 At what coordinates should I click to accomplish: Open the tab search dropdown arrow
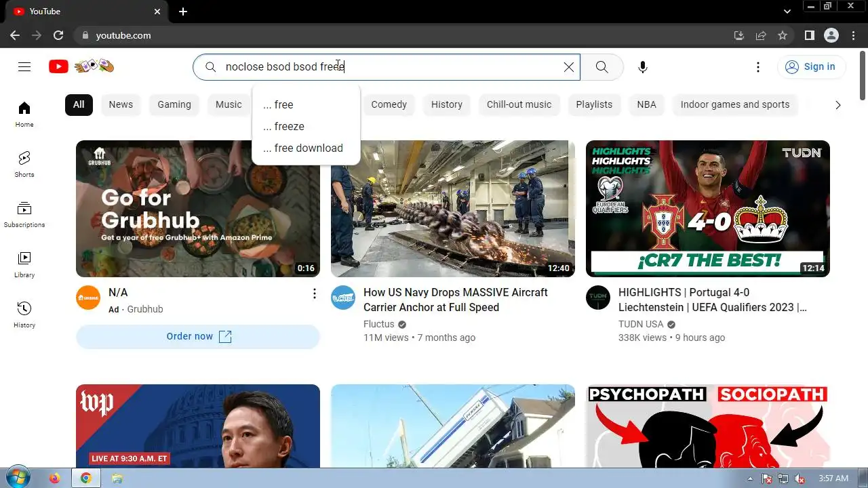[x=787, y=12]
